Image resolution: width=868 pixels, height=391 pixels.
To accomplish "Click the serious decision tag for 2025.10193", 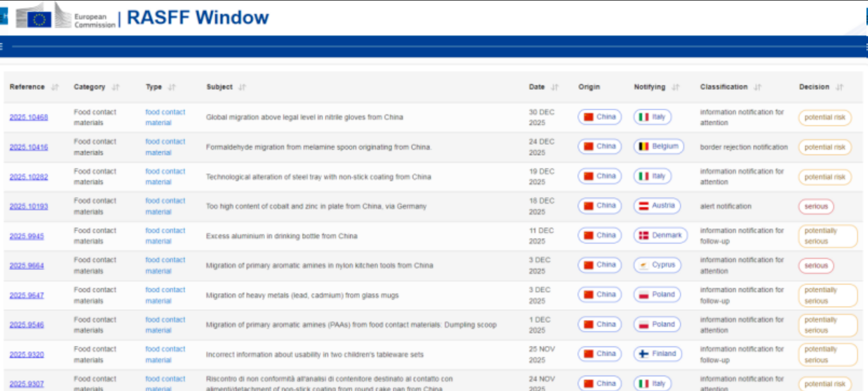I will point(816,206).
